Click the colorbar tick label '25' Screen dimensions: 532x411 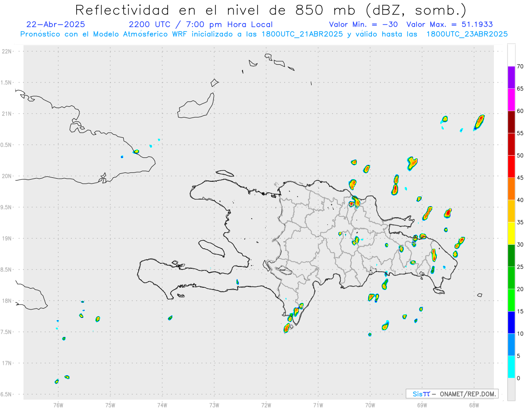(520, 267)
